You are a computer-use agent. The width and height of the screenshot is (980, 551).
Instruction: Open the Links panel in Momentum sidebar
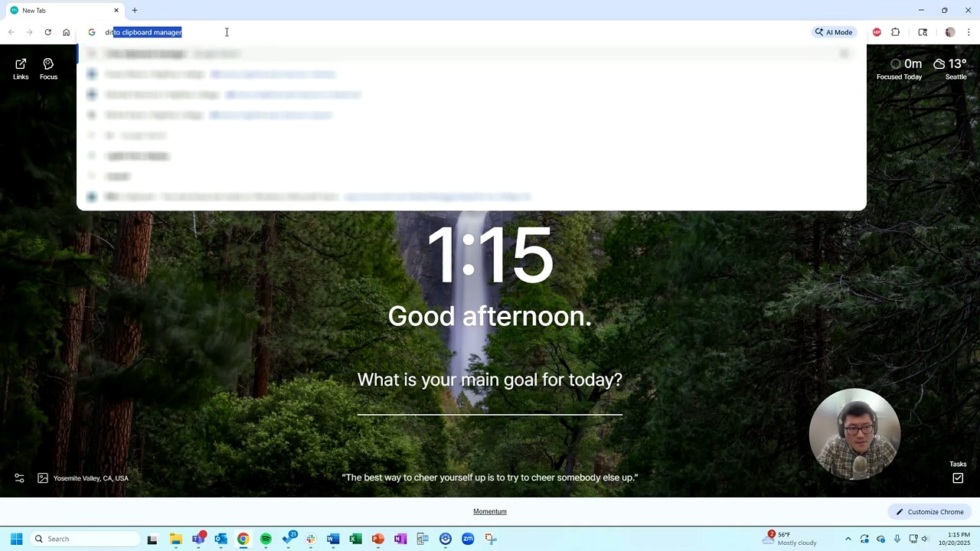coord(21,69)
